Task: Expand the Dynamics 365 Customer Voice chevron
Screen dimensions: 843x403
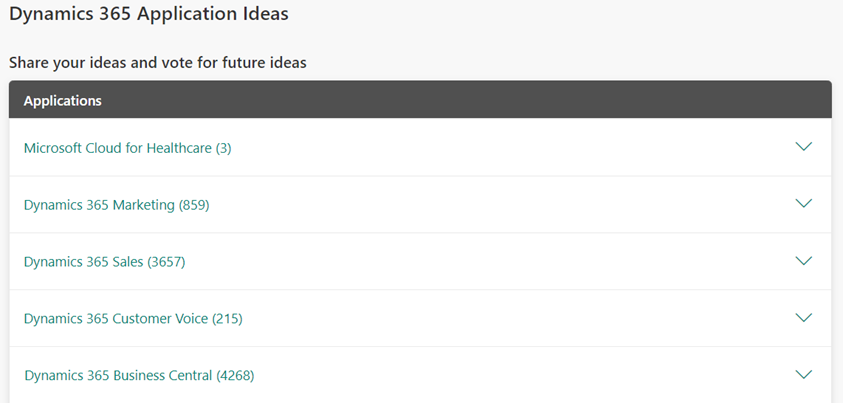Action: tap(803, 318)
